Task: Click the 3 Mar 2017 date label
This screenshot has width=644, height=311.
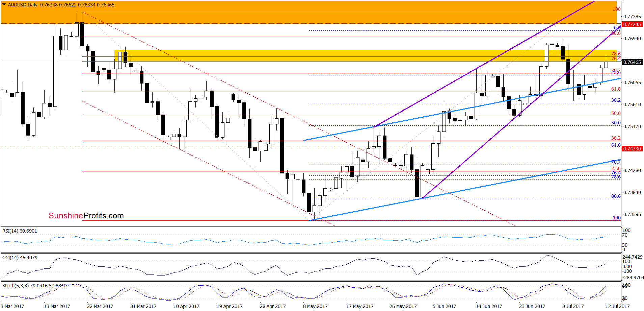Action: (13, 306)
